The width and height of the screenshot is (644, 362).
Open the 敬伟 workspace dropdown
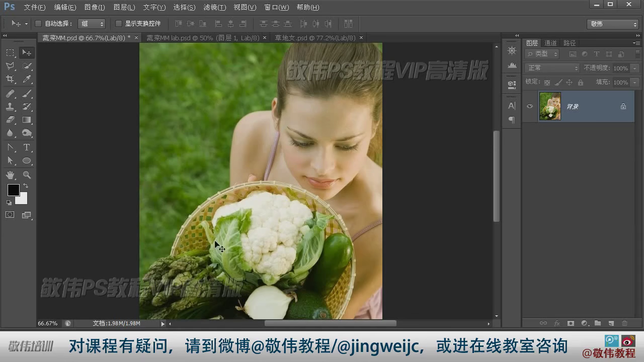point(613,24)
